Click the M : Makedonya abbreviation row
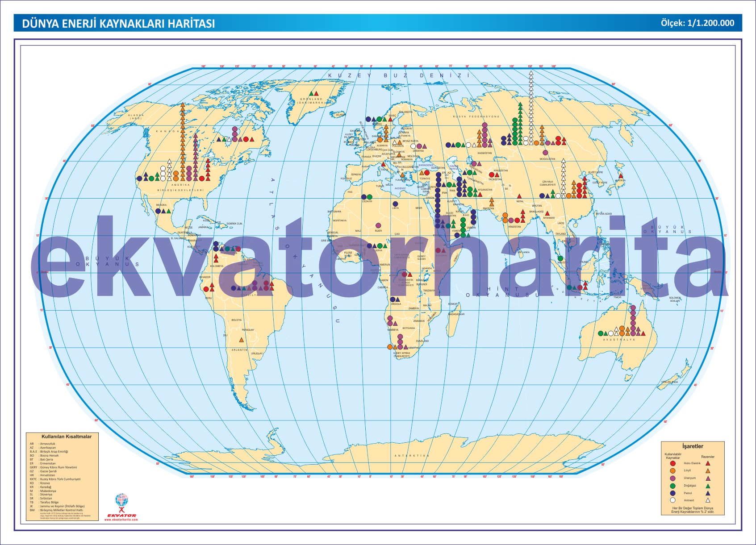This screenshot has height=545, width=756. (x=43, y=491)
